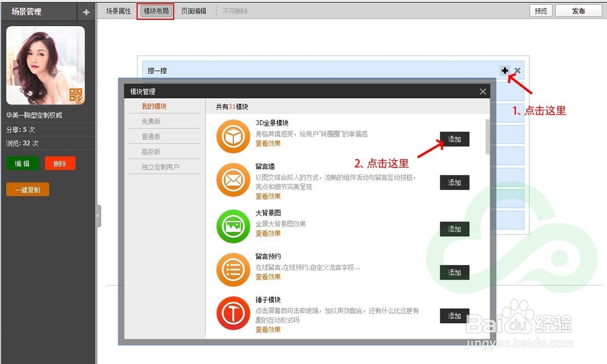Screen dimensions: 607x364
Task: Click the 3D全景模块 cube icon
Action: pyautogui.click(x=231, y=136)
